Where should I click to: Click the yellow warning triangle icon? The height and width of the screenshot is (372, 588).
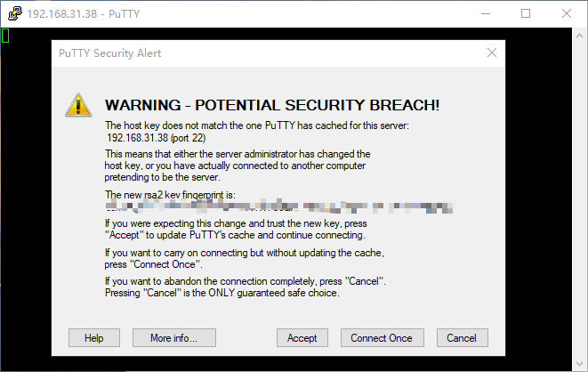(x=78, y=105)
